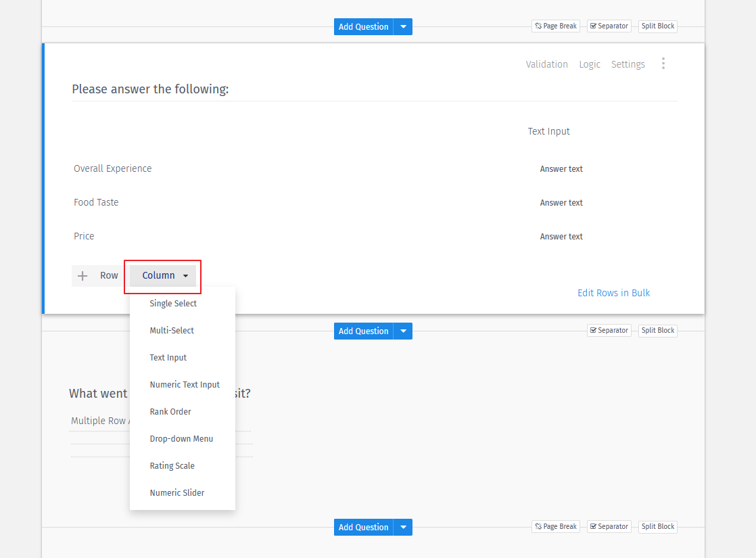Open the Settings tab for the question

tap(628, 64)
